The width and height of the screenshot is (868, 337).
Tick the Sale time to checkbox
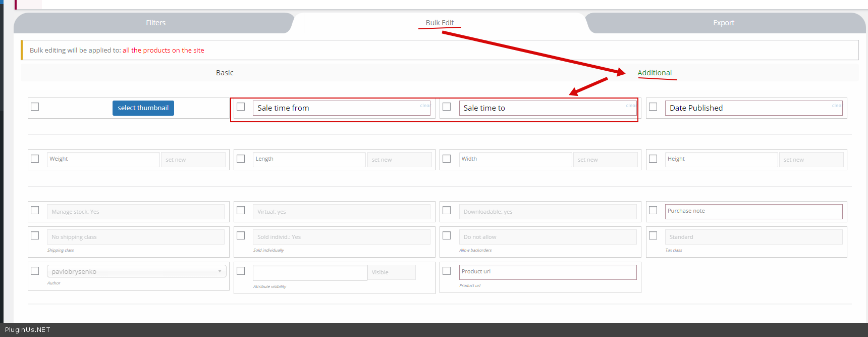point(447,107)
